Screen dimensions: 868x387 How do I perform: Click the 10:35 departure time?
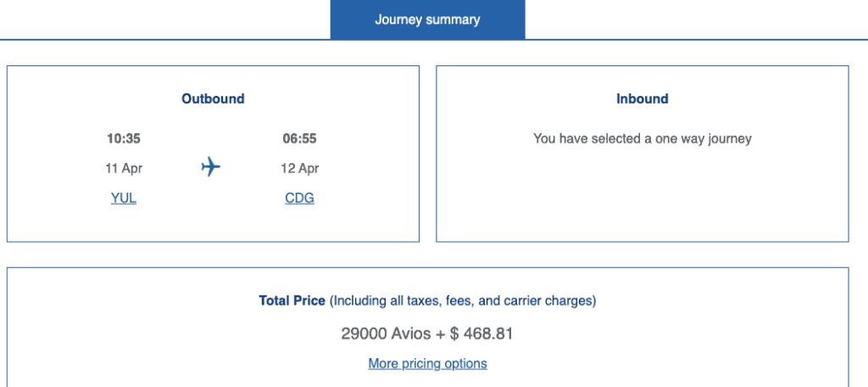[124, 138]
